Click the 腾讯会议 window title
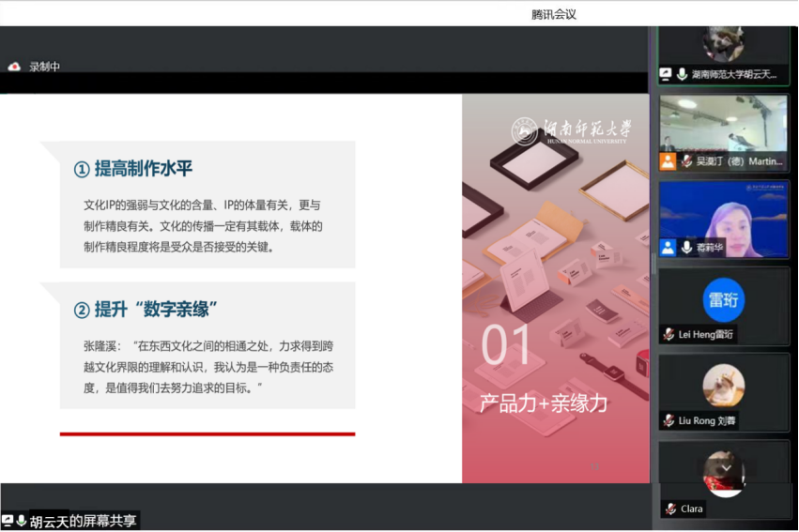 tap(553, 14)
